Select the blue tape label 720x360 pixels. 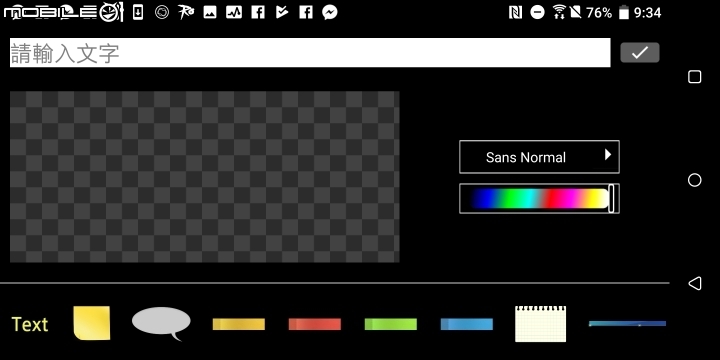click(467, 324)
